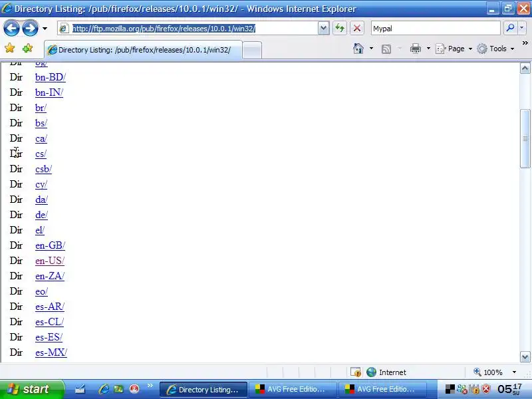Image resolution: width=532 pixels, height=399 pixels.
Task: Run search with the magnifier icon
Action: (510, 28)
